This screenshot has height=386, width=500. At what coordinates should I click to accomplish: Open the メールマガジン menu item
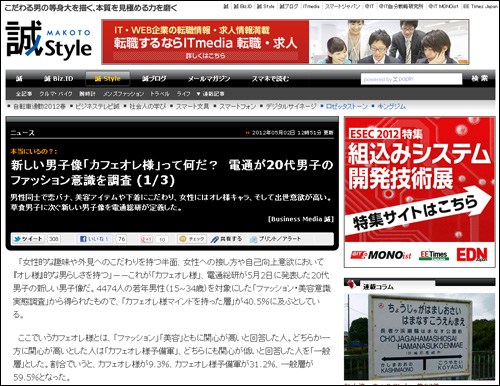pos(209,79)
